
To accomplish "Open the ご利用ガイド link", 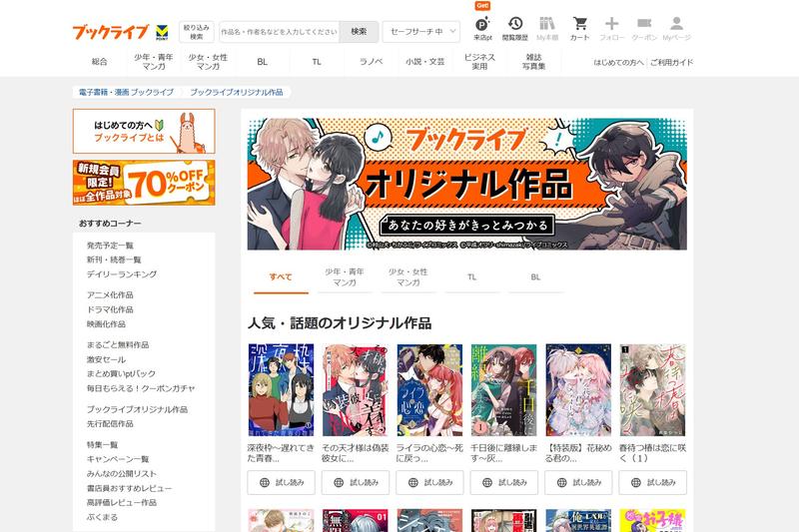I will (671, 62).
